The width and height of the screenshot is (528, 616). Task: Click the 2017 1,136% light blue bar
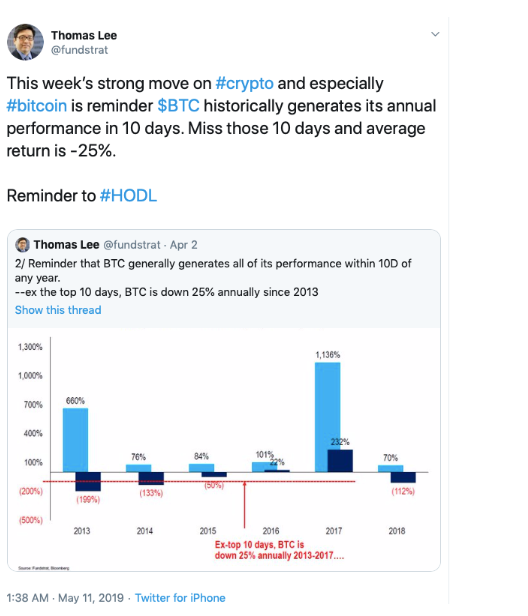point(328,417)
